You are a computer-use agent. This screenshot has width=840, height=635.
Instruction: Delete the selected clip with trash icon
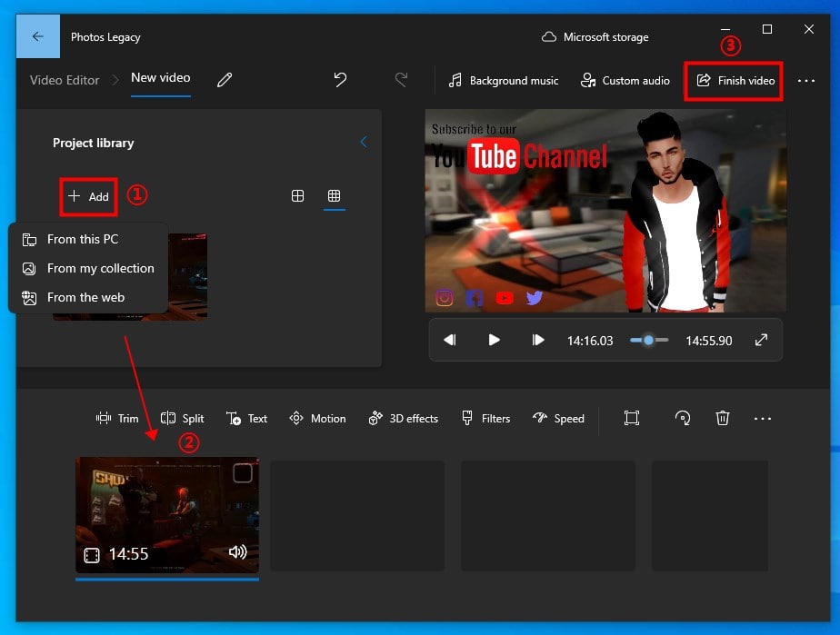pos(723,418)
